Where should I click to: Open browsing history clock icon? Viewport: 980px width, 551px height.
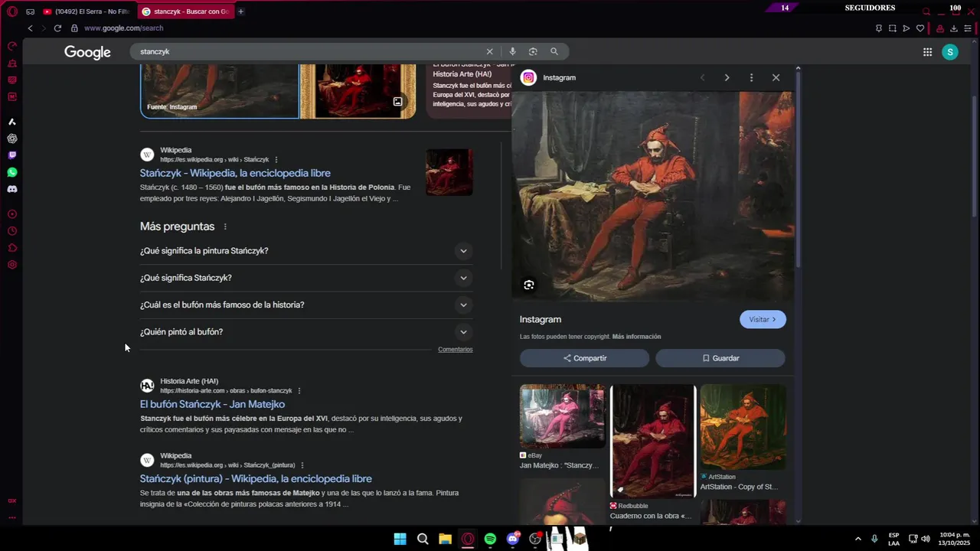12,231
